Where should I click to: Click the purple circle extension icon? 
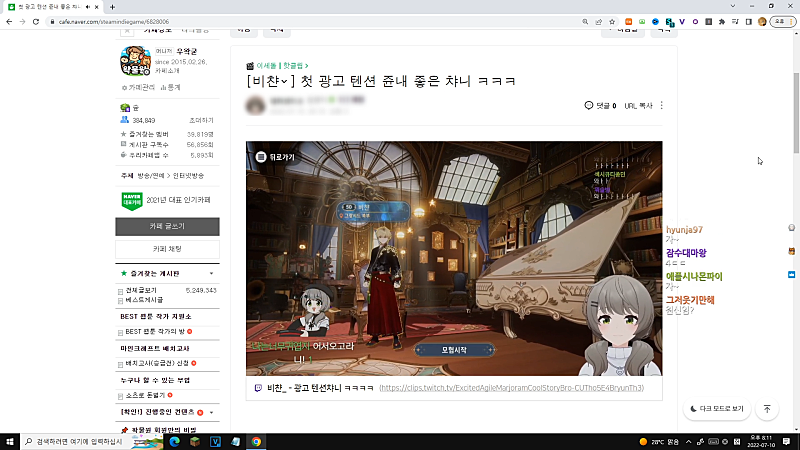coord(695,22)
